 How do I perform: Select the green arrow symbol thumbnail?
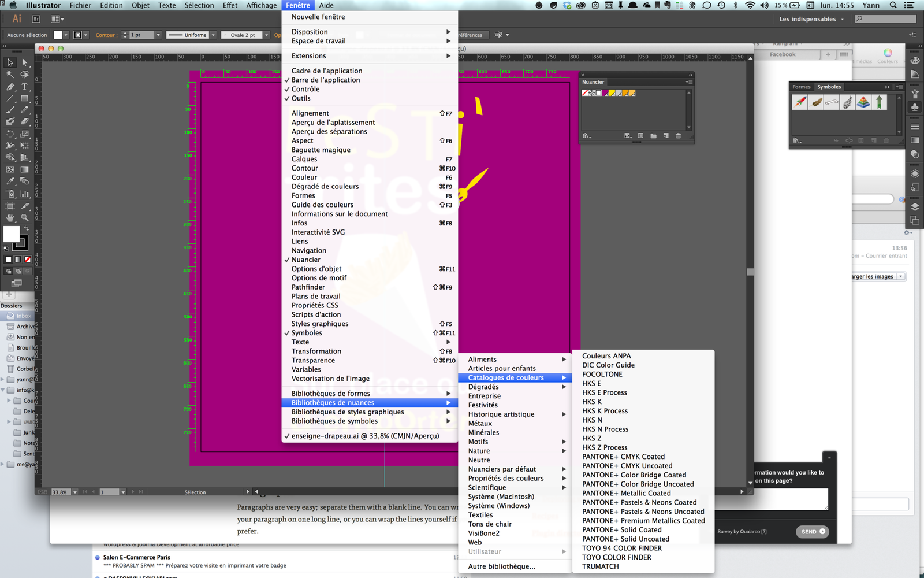click(x=879, y=102)
